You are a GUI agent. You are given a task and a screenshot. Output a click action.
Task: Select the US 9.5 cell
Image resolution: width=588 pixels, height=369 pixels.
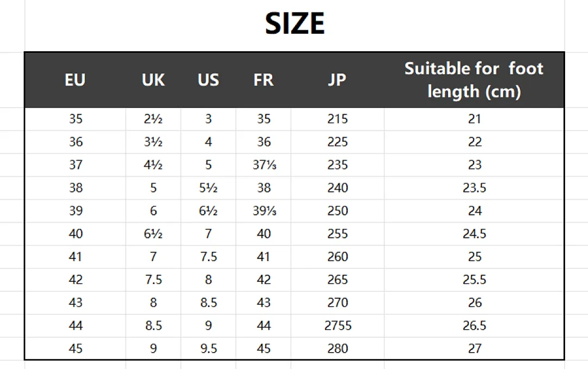(208, 348)
